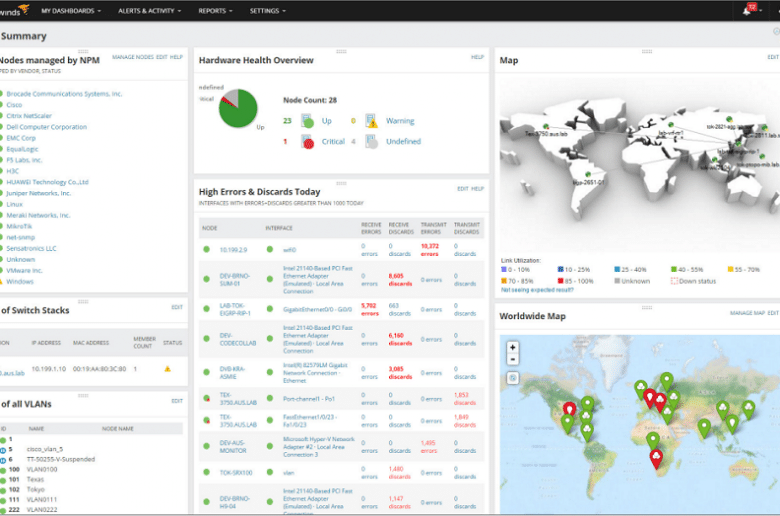Zoom out on the Worldwide Map
The height and width of the screenshot is (516, 780).
[x=512, y=359]
